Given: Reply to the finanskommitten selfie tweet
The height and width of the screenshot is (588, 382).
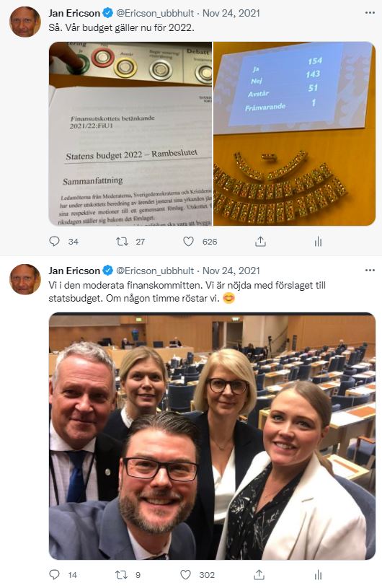Looking at the screenshot, I should [54, 574].
